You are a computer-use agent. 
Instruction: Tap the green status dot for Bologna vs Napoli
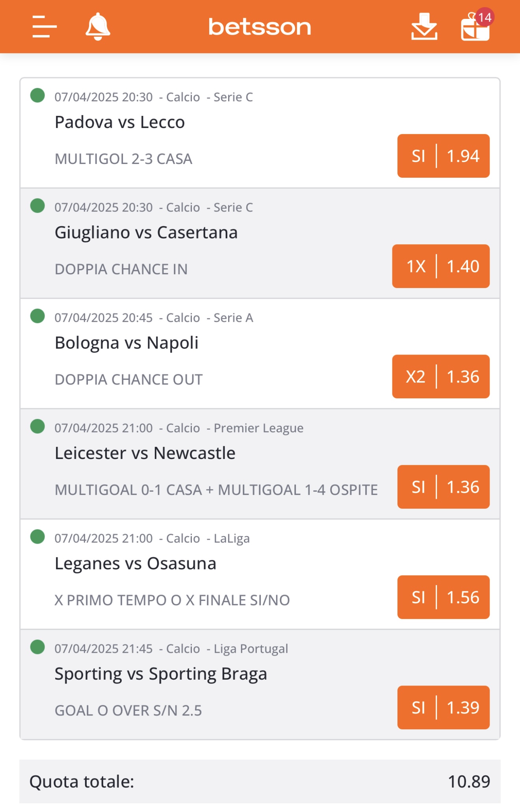[37, 316]
